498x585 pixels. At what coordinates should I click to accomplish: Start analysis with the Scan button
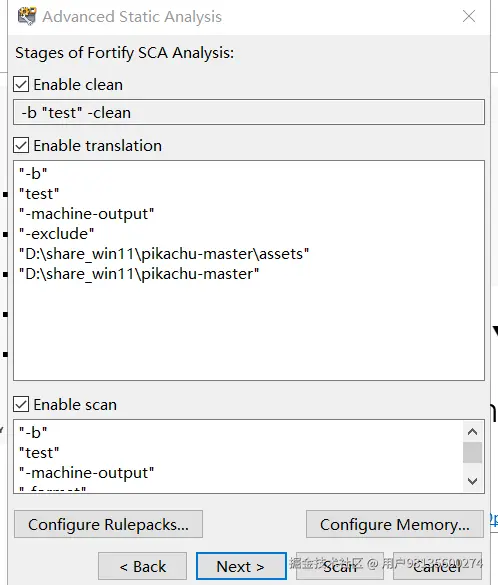340,566
